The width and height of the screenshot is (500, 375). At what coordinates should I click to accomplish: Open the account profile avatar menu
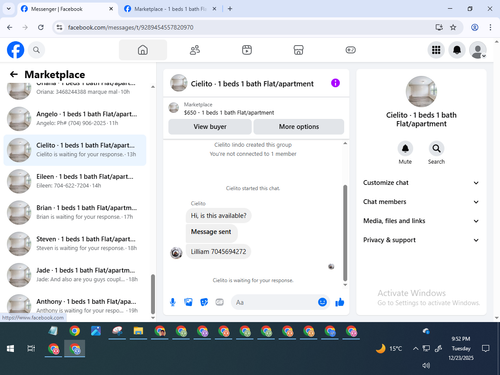478,50
